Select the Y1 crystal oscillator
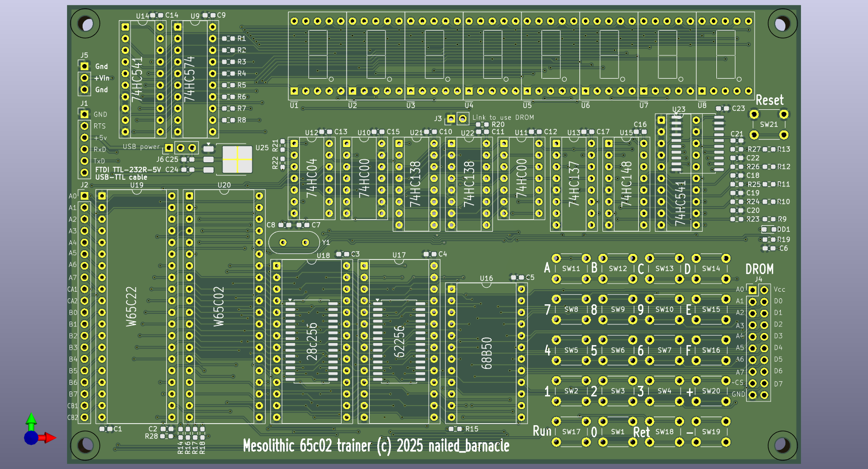This screenshot has height=469, width=868. point(294,243)
